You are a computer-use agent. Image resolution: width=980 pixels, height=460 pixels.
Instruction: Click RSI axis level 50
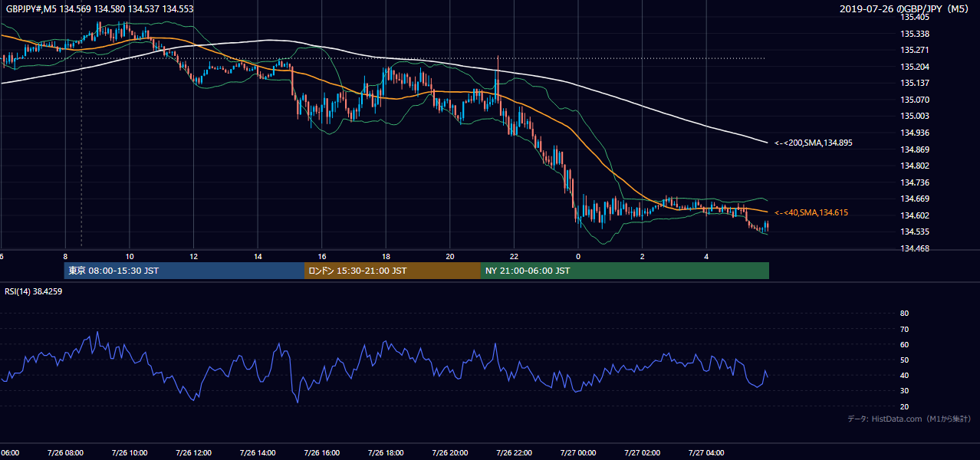click(904, 360)
